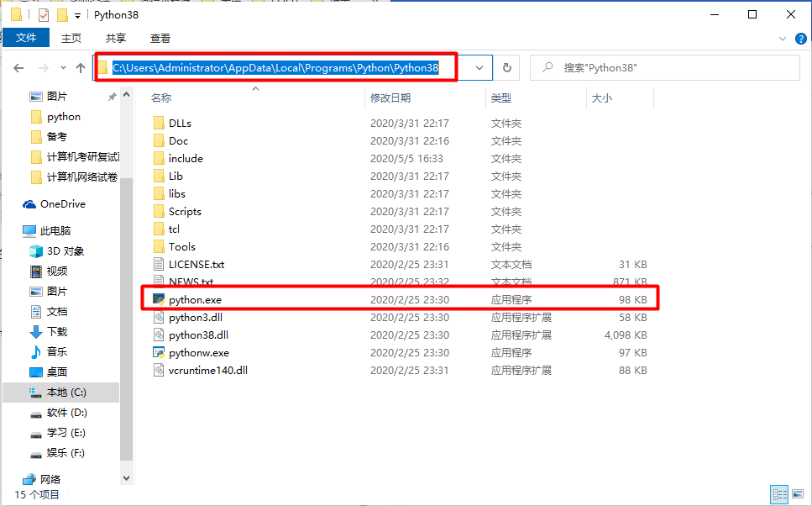Viewport: 812px width, 506px height.
Task: Select the include folder
Action: [x=186, y=159]
